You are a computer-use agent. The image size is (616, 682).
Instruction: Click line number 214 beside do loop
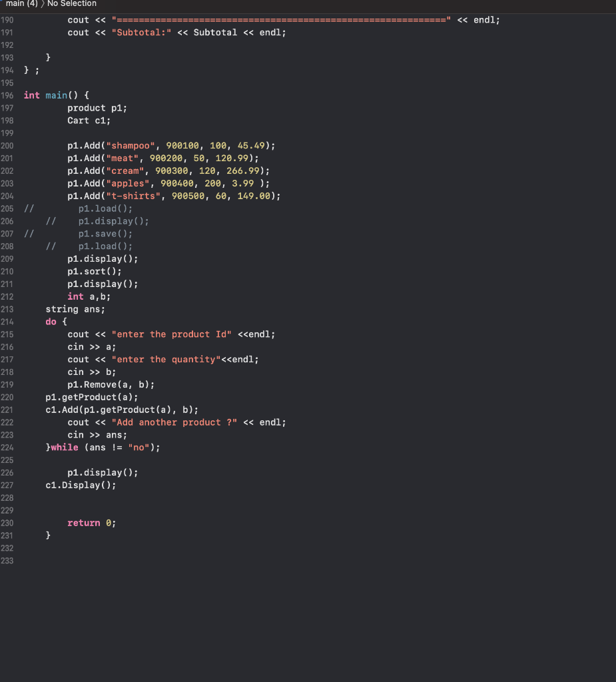[7, 322]
